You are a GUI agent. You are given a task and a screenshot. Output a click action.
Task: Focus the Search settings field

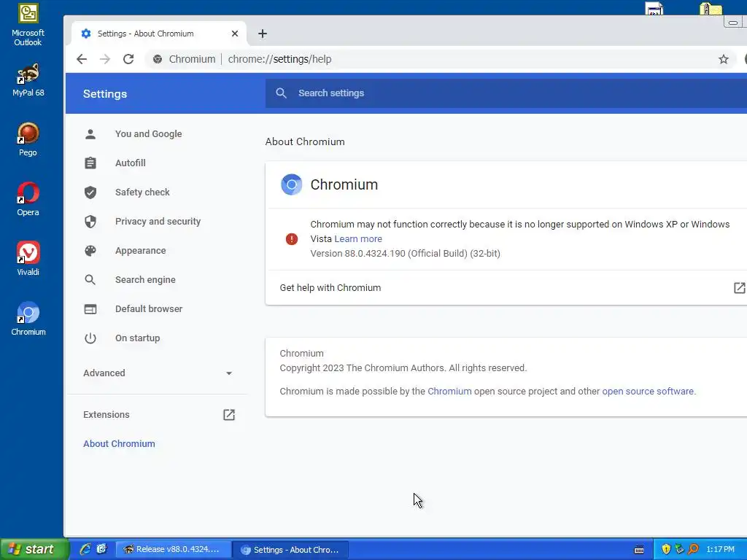click(x=506, y=93)
